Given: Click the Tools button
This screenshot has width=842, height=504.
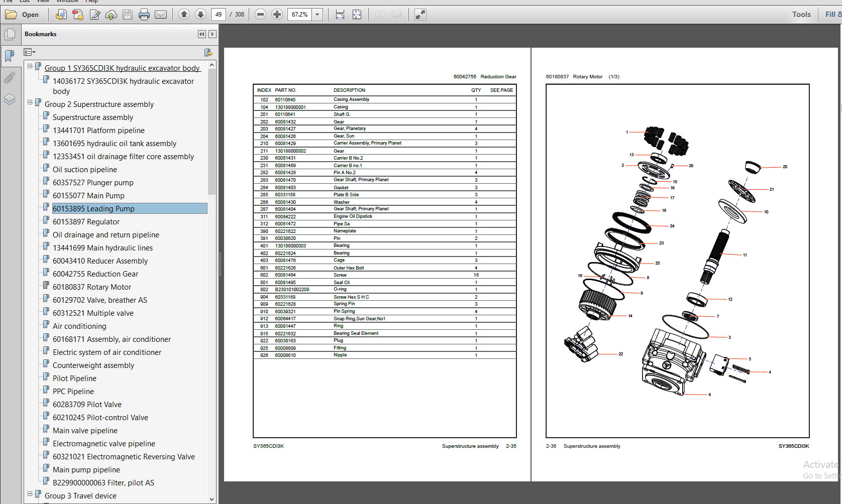Looking at the screenshot, I should tap(801, 14).
